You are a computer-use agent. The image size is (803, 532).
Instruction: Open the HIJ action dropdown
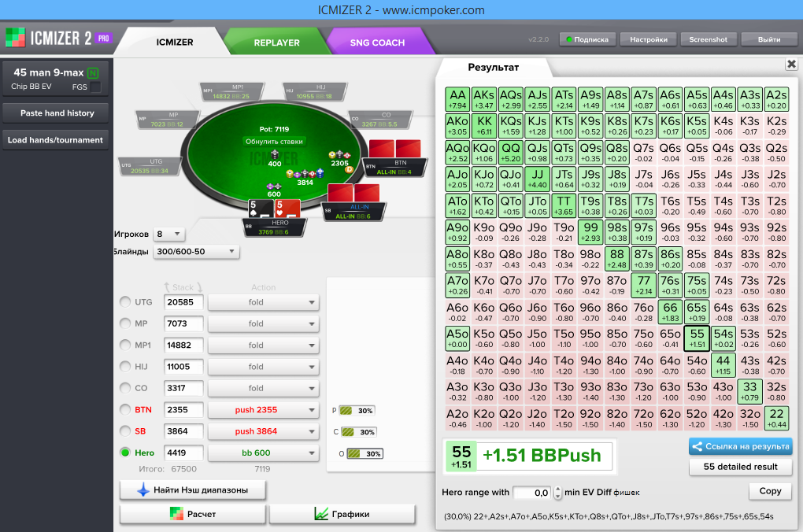(263, 367)
